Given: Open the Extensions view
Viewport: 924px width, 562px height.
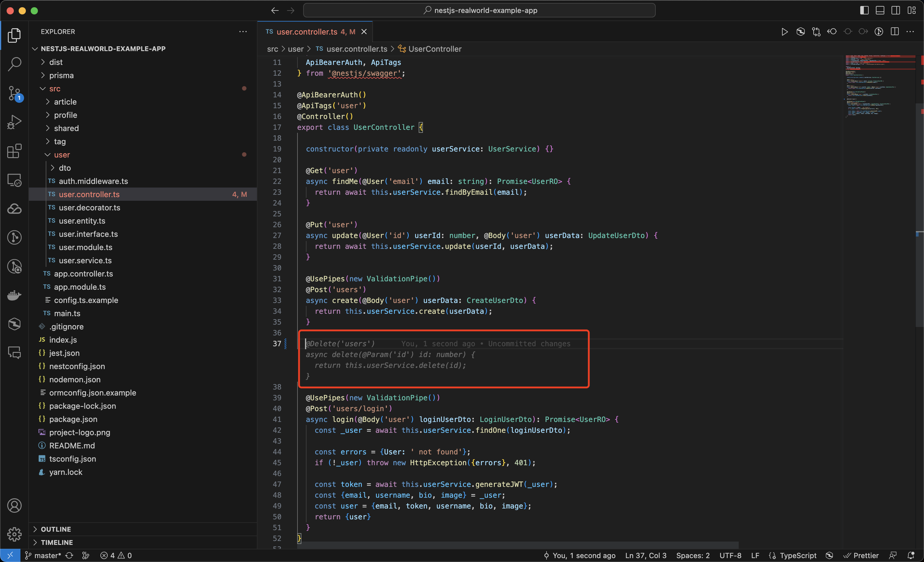Looking at the screenshot, I should coord(14,151).
